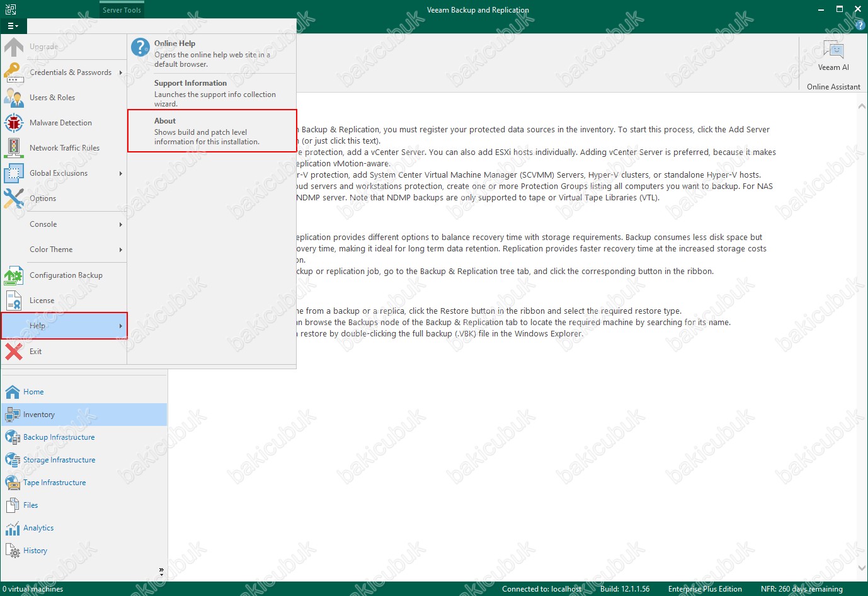Click the Users & Roles people icon
The height and width of the screenshot is (596, 868).
tap(14, 98)
